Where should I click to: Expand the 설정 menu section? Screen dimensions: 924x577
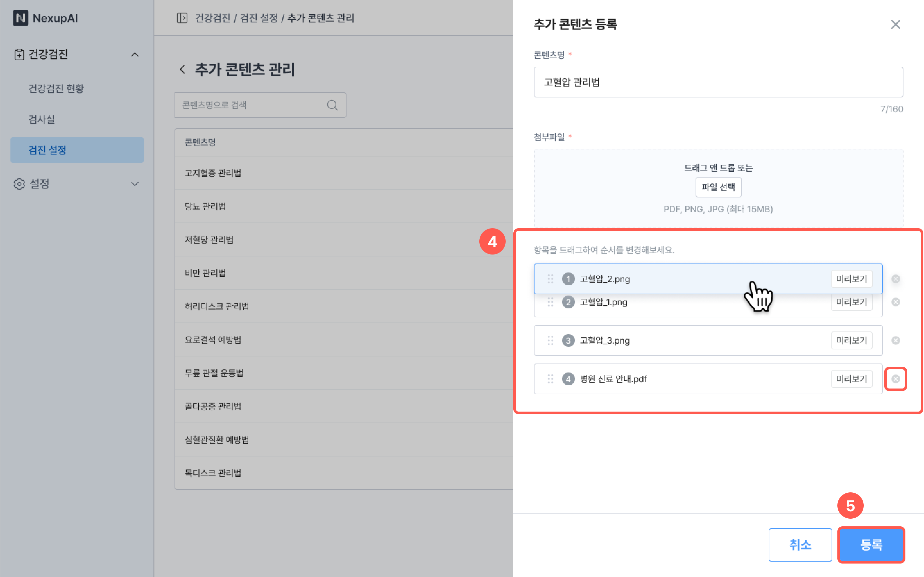pyautogui.click(x=135, y=184)
